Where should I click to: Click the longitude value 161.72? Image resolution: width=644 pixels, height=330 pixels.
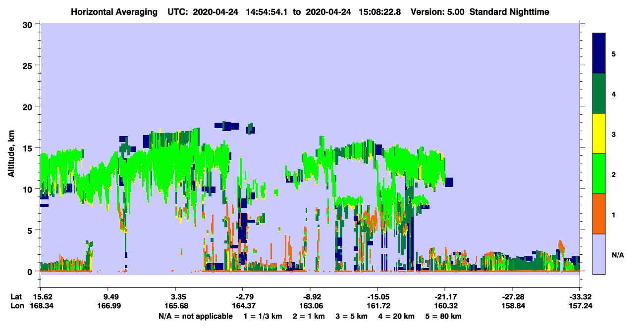click(377, 306)
